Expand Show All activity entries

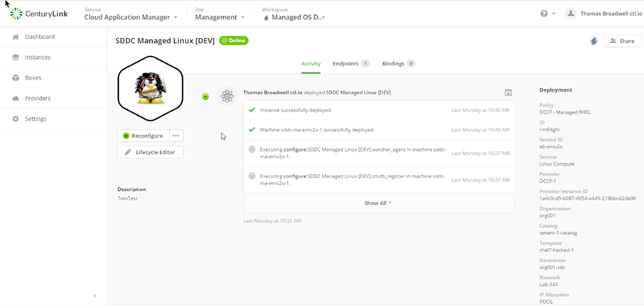pyautogui.click(x=378, y=203)
